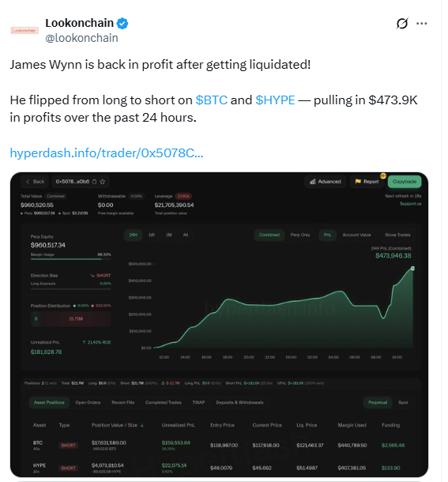Click the Advanced chart icon button
448x482 pixels.
(x=326, y=182)
